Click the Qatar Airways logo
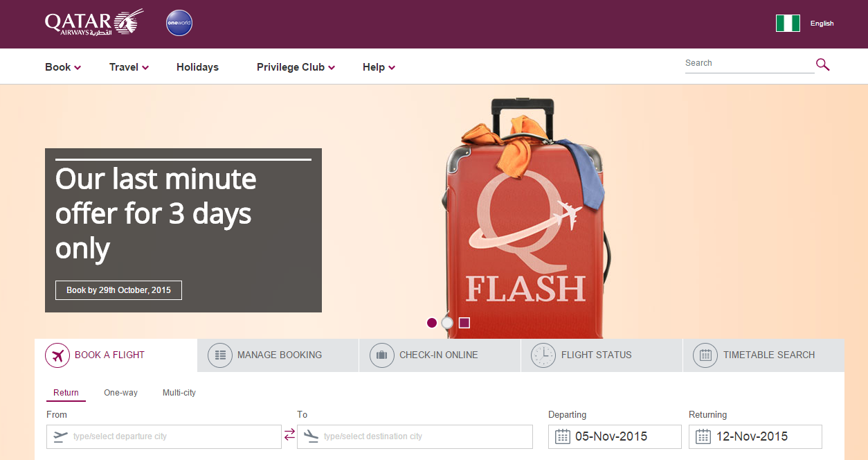Image resolution: width=868 pixels, height=460 pixels. coord(93,22)
